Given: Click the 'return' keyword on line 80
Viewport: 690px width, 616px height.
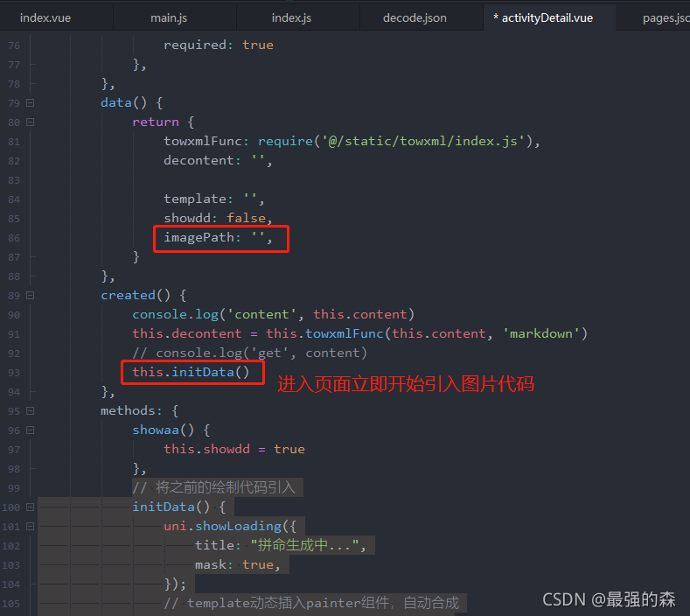Looking at the screenshot, I should point(156,122).
